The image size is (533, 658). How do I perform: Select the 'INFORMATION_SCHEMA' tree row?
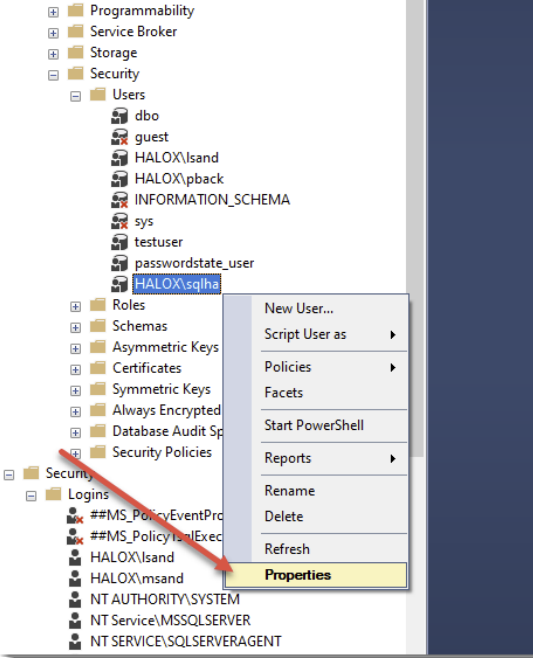point(212,200)
